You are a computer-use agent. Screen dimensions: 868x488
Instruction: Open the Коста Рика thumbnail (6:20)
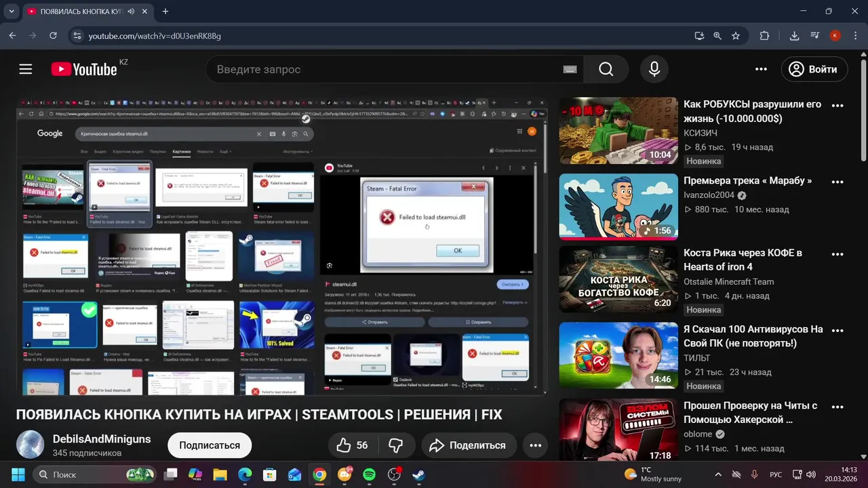click(618, 279)
